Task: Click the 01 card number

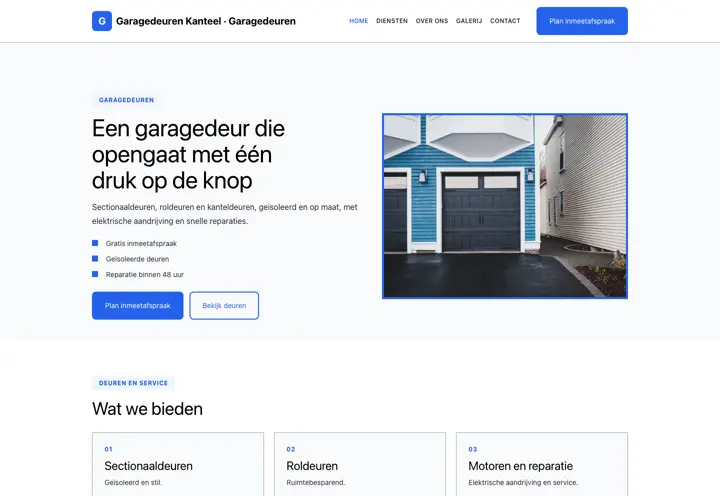Action: [x=108, y=449]
